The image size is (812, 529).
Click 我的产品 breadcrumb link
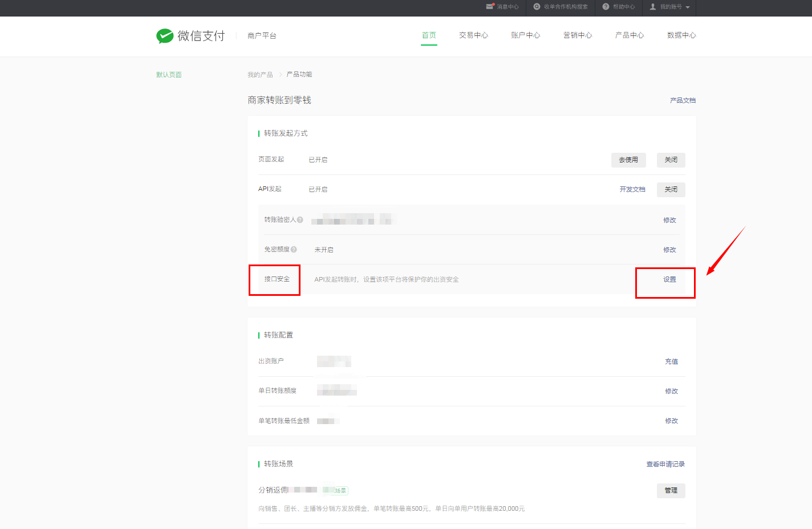tap(260, 75)
